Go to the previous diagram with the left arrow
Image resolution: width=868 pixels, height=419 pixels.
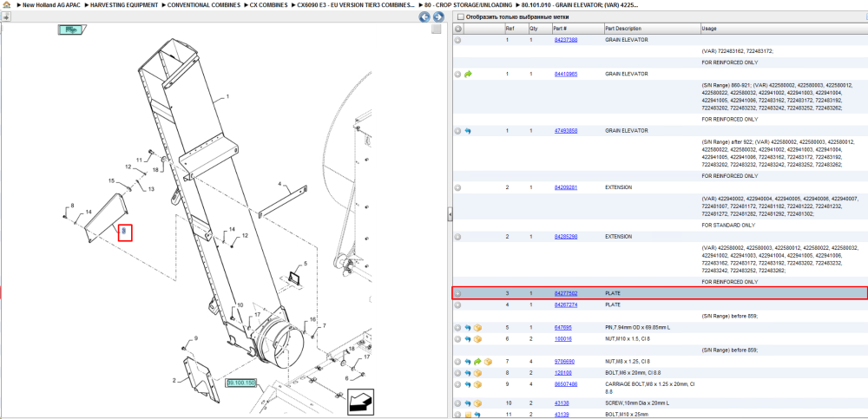(x=424, y=17)
